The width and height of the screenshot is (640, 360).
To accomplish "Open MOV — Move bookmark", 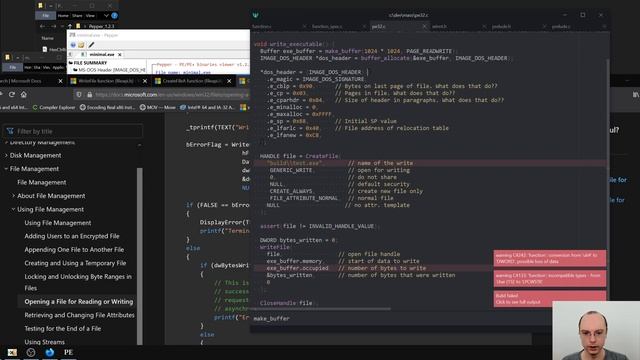I will tap(158, 107).
